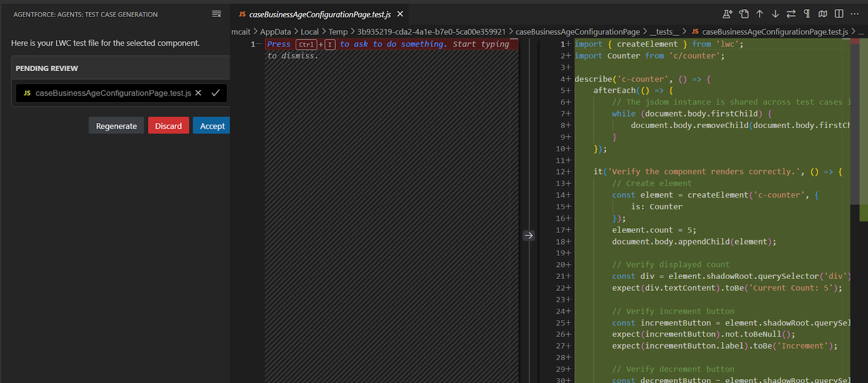Image resolution: width=868 pixels, height=383 pixels.
Task: Click the beaker sparkle icon in the editor toolbar
Action: (727, 14)
